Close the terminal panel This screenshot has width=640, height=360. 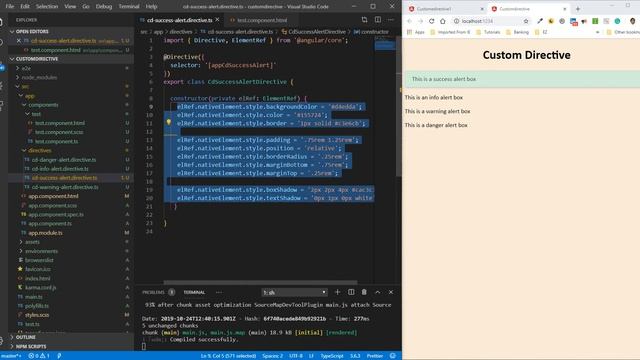coord(391,292)
